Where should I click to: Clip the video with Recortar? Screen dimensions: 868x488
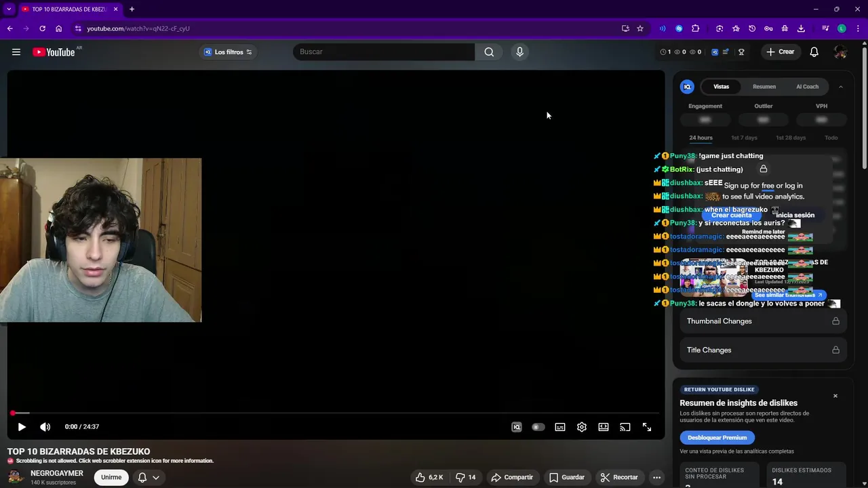pyautogui.click(x=620, y=477)
